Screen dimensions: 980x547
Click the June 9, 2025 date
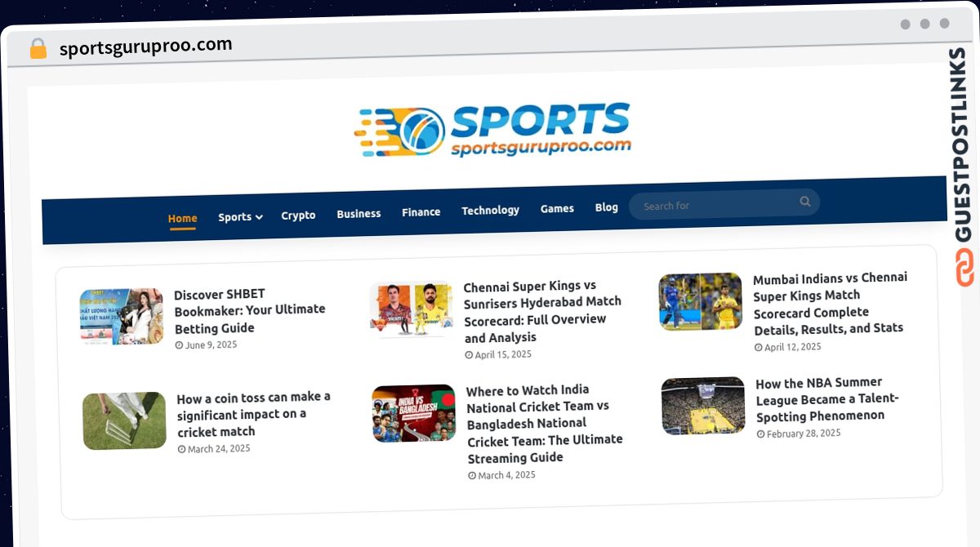pyautogui.click(x=206, y=345)
